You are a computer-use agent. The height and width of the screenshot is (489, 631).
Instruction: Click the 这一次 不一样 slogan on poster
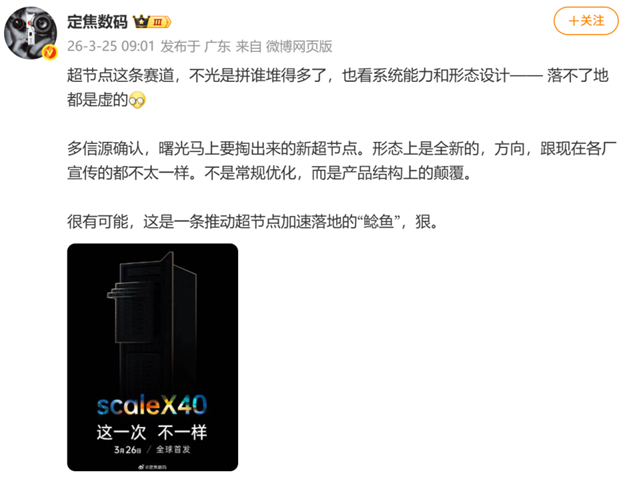point(152,433)
